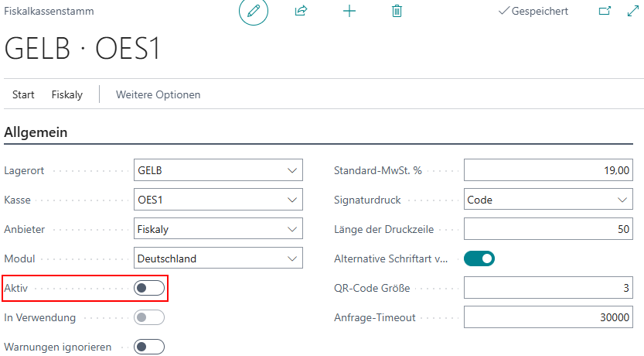Viewport: 644px width, 356px height.
Task: Click the share icon
Action: [x=302, y=12]
